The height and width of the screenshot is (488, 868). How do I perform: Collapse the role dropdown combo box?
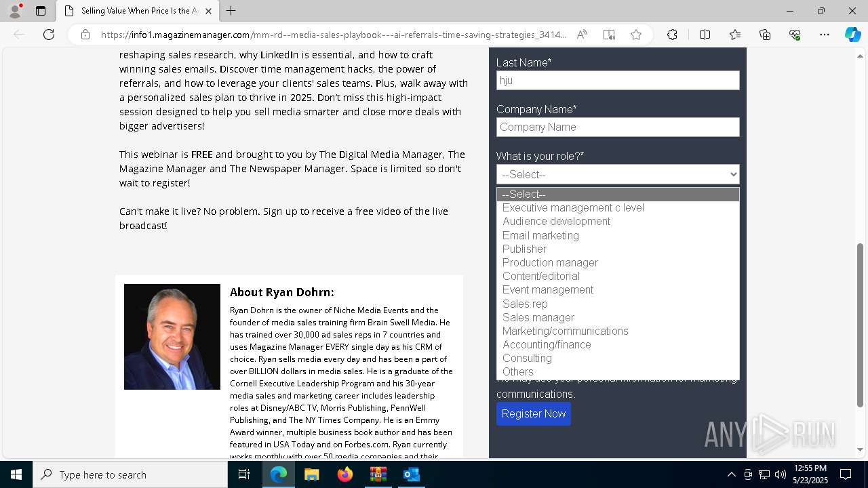pyautogui.click(x=618, y=174)
